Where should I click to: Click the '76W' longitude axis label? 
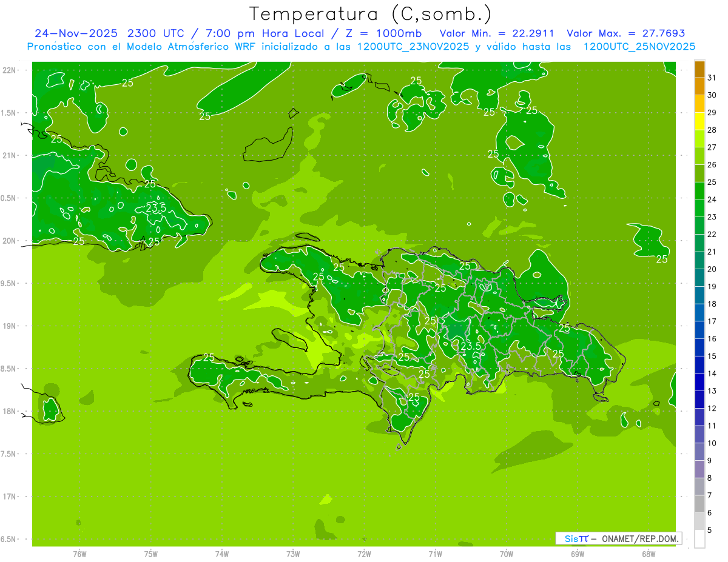(x=79, y=554)
